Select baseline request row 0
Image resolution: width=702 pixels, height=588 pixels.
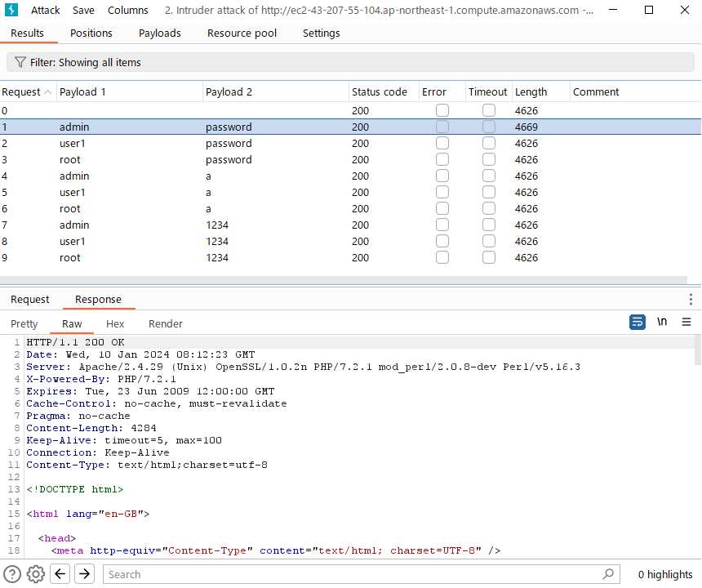point(350,110)
